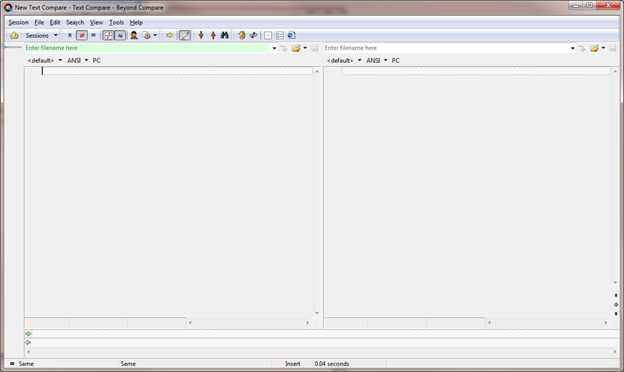The width and height of the screenshot is (624, 372).
Task: Click right pane horizontal scroll left arrow
Action: [489, 323]
